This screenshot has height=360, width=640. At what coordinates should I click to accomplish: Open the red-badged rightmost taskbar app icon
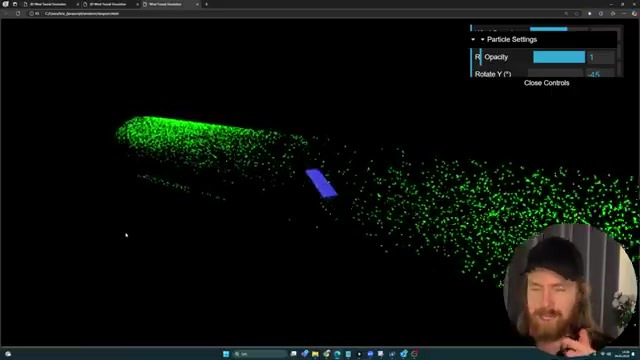pyautogui.click(x=414, y=354)
